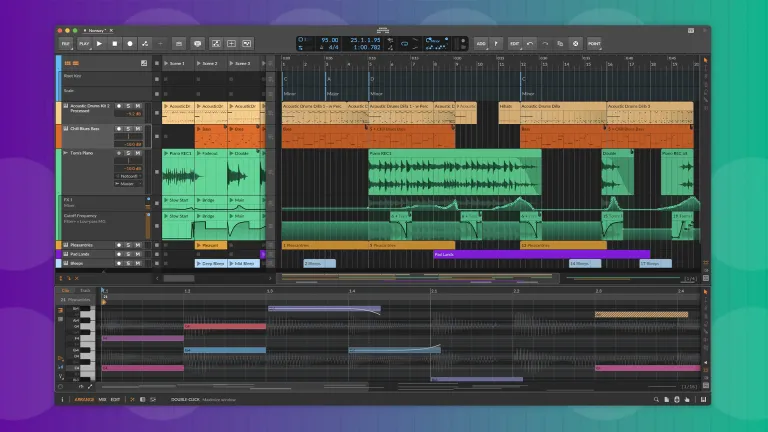The width and height of the screenshot is (768, 432).
Task: Click the play position 25.1.1.95 field
Action: tap(365, 40)
